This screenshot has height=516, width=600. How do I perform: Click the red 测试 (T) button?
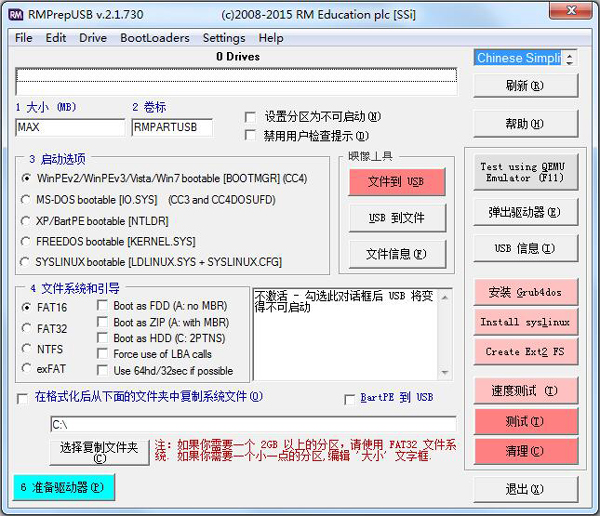click(525, 421)
